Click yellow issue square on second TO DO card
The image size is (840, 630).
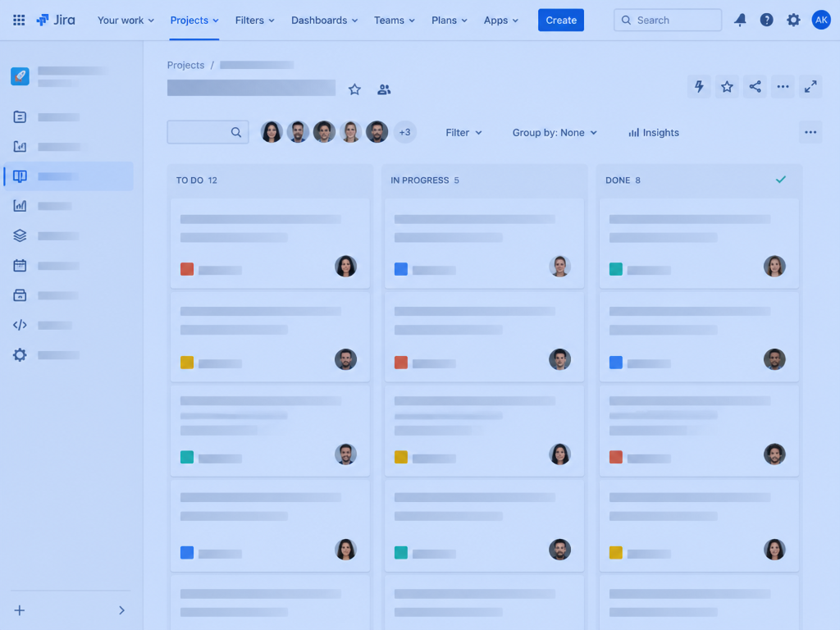coord(187,363)
